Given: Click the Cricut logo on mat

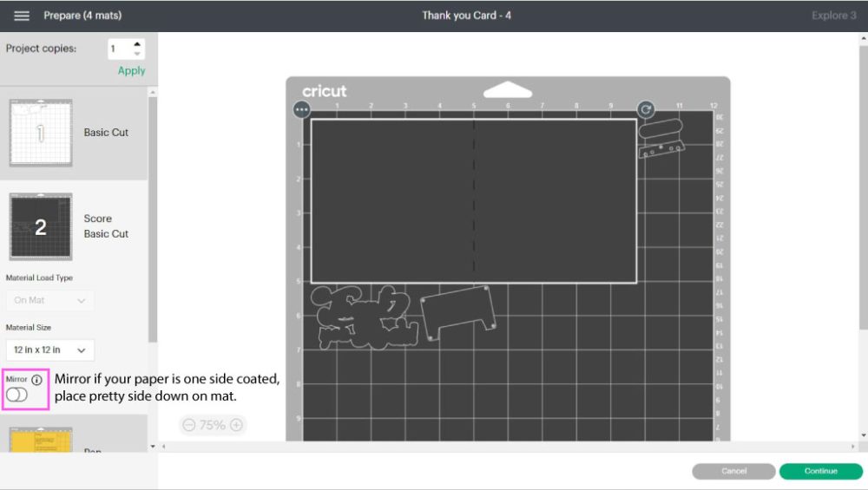Looking at the screenshot, I should pos(324,91).
